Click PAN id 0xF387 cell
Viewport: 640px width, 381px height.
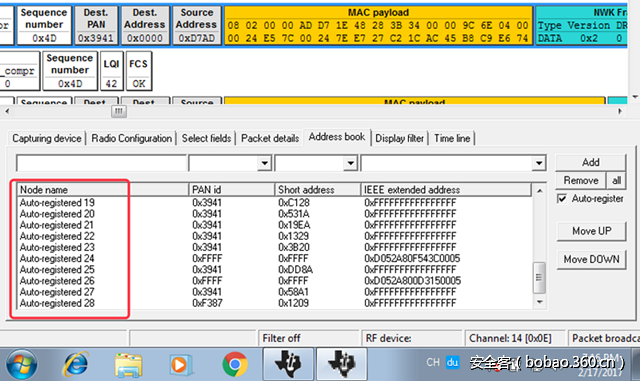tap(207, 303)
